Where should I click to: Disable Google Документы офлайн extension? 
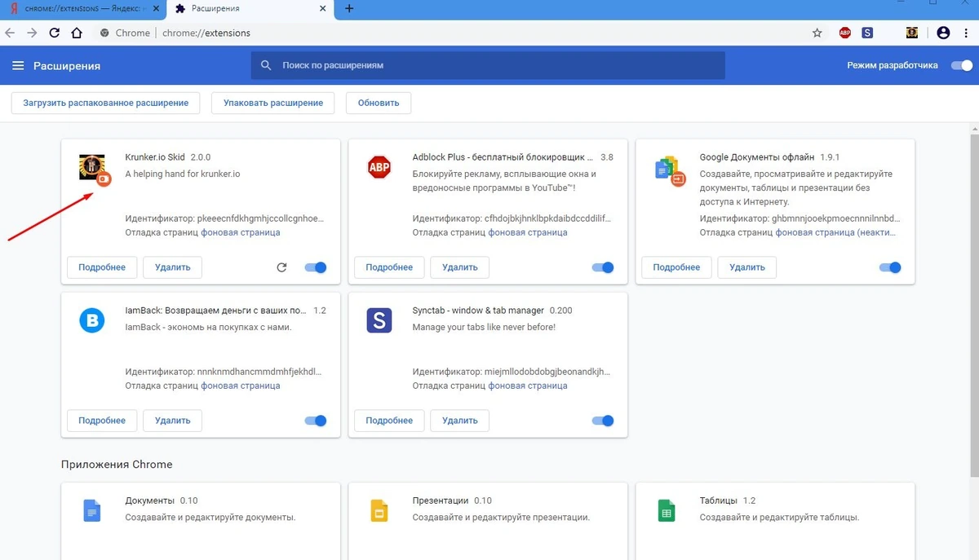pyautogui.click(x=889, y=267)
